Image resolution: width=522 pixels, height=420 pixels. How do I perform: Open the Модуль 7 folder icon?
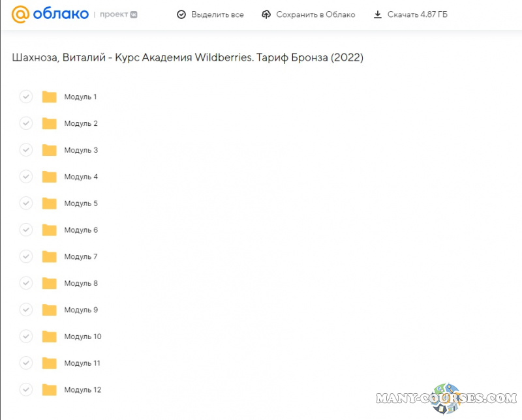pos(49,257)
